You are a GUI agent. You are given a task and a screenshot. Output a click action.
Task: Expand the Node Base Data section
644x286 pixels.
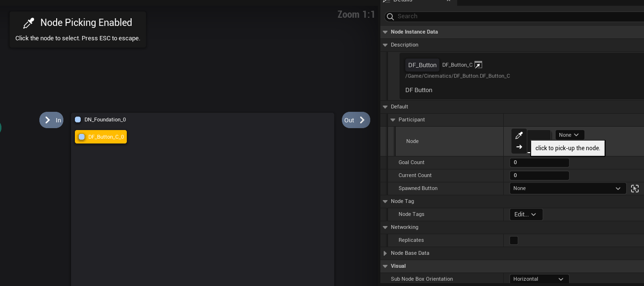coord(385,253)
